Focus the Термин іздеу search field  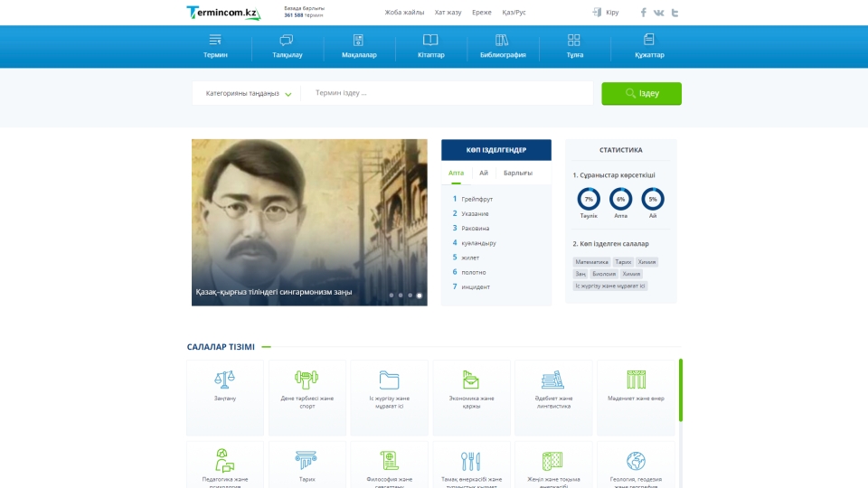[x=448, y=93]
